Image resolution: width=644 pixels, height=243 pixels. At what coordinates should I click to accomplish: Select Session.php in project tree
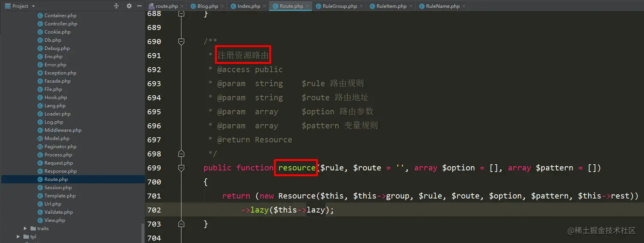[57, 188]
